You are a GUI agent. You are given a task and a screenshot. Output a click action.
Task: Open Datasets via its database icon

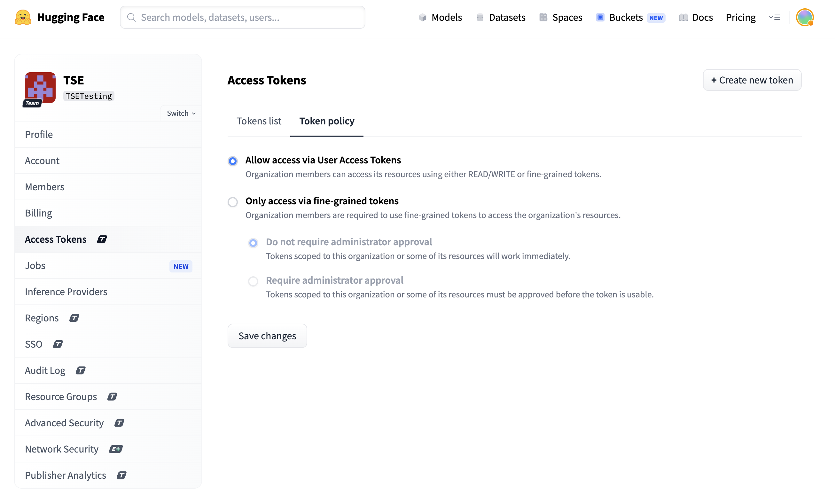pyautogui.click(x=480, y=17)
